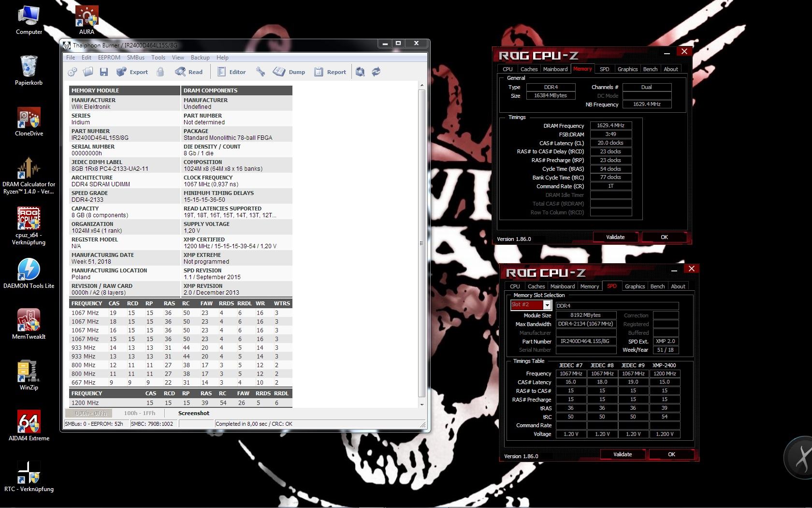Viewport: 812px width, 508px height.
Task: Switch to the 100h - 1FFh tab
Action: coord(140,413)
